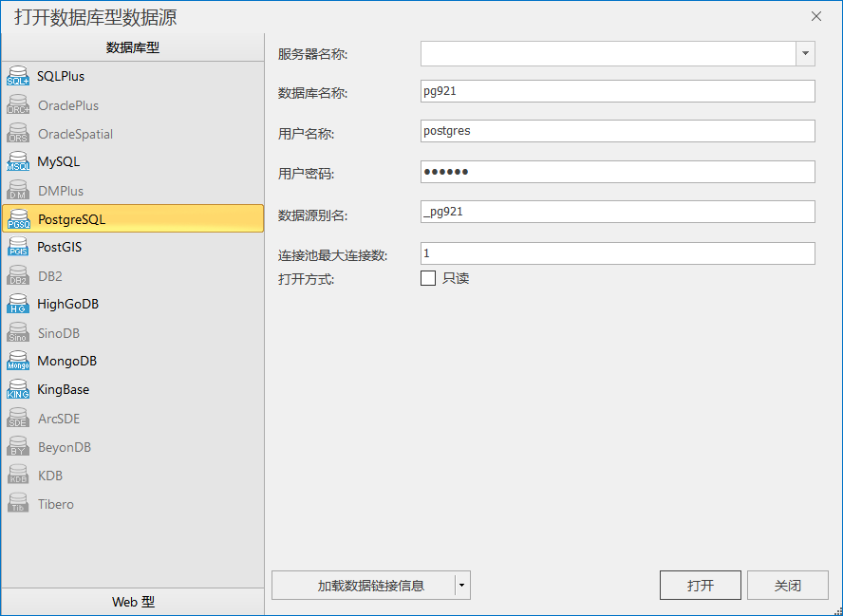
Task: Select the PostGIS database icon
Action: pyautogui.click(x=18, y=248)
